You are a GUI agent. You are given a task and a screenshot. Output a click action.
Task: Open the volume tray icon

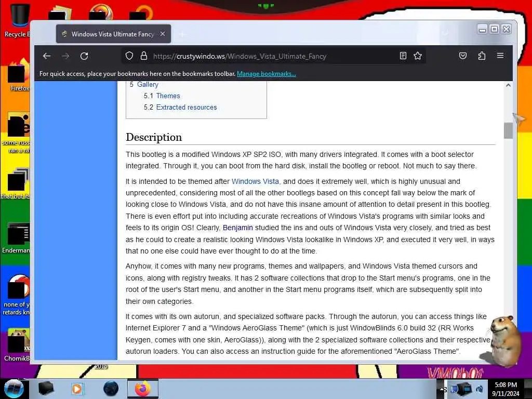pyautogui.click(x=479, y=389)
